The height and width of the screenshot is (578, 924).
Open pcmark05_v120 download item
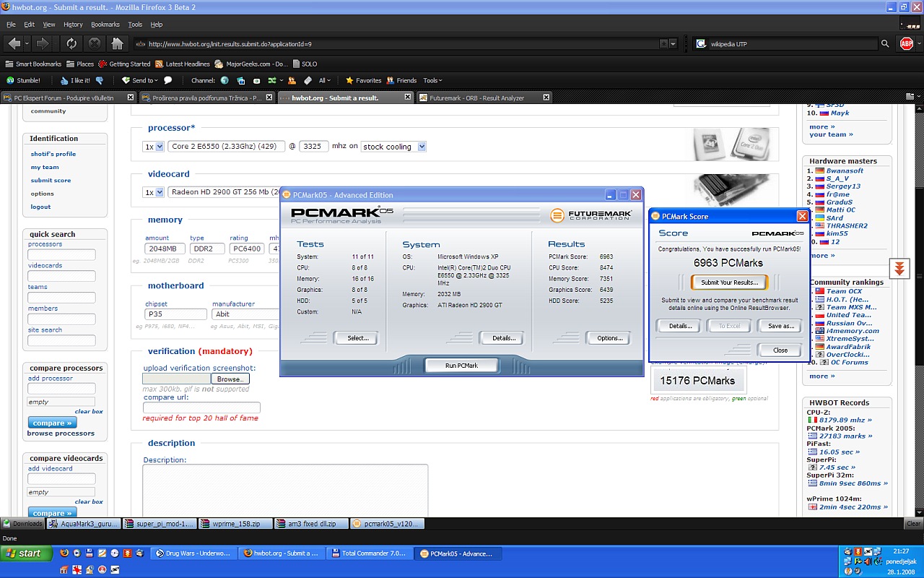point(388,524)
